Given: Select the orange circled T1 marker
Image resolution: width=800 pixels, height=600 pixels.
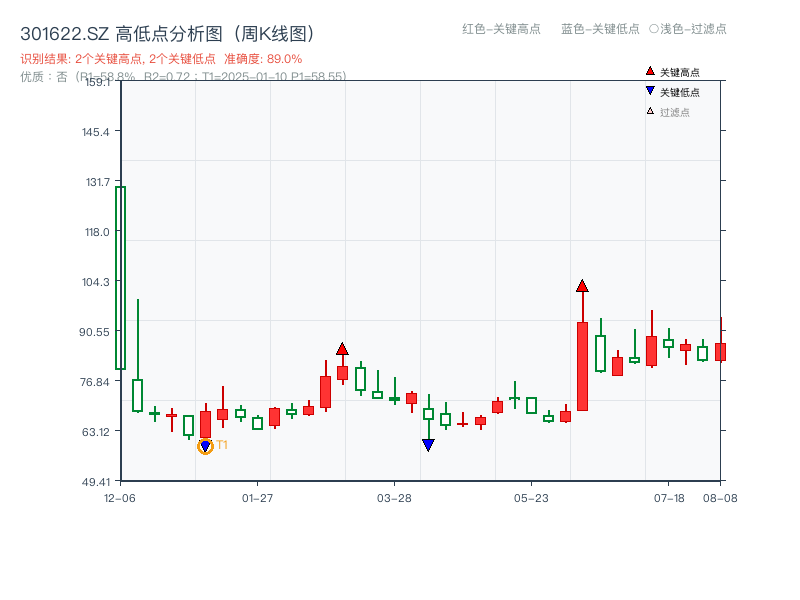Looking at the screenshot, I should point(205,445).
